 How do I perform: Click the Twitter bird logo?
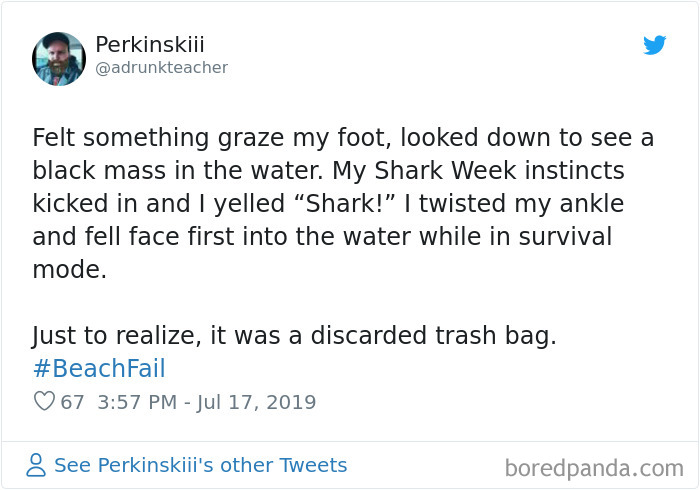click(x=654, y=45)
